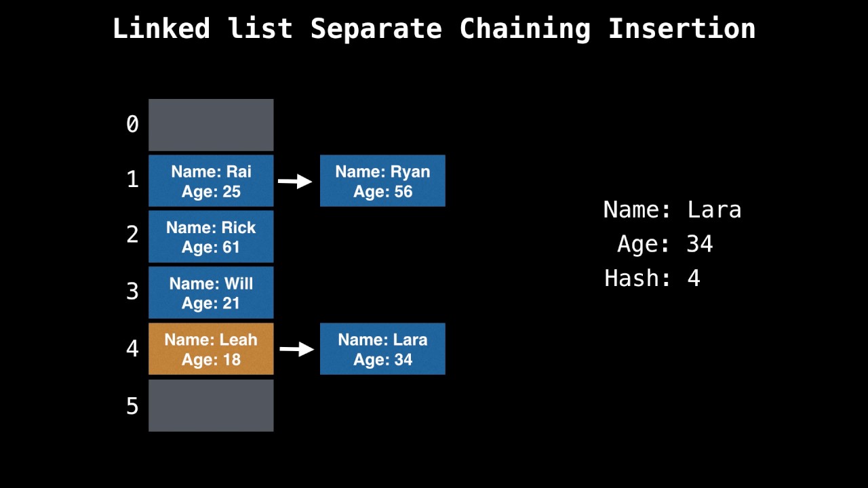Image resolution: width=868 pixels, height=488 pixels.
Task: Click index label 2 beside the table
Action: coord(132,235)
